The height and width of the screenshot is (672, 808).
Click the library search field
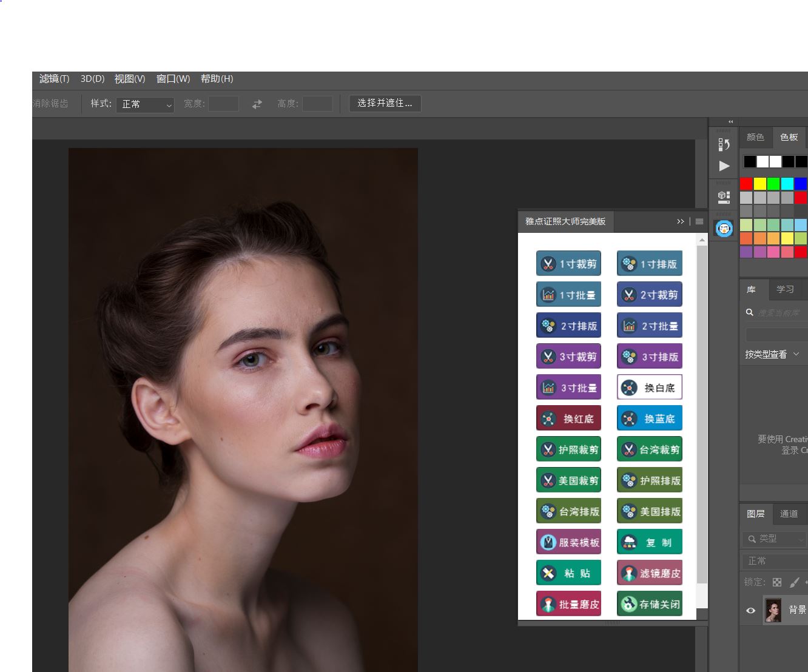776,312
